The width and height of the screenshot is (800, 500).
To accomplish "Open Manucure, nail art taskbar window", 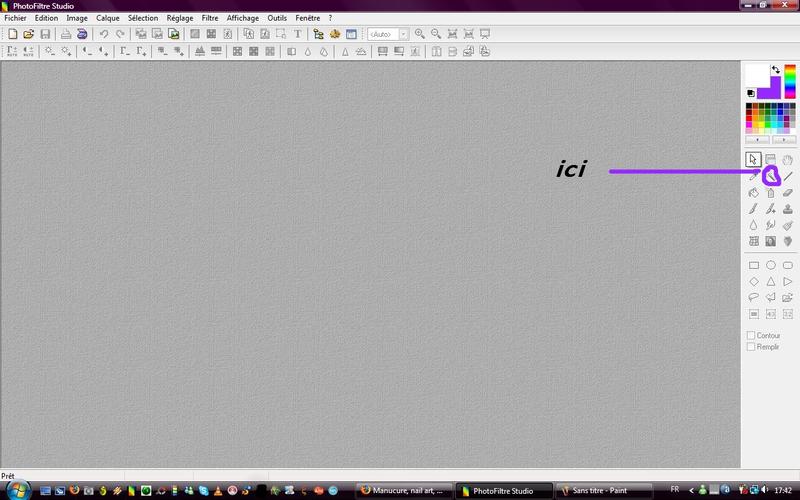I will coord(406,490).
